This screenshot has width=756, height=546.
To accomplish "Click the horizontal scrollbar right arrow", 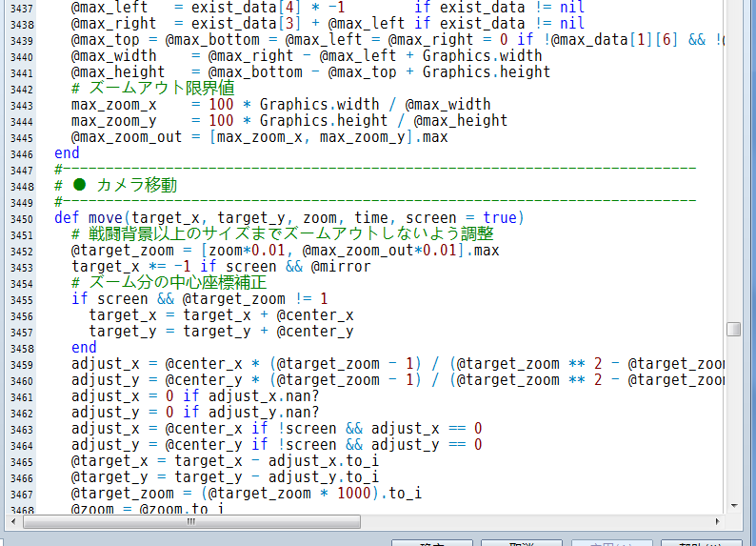I will (717, 521).
